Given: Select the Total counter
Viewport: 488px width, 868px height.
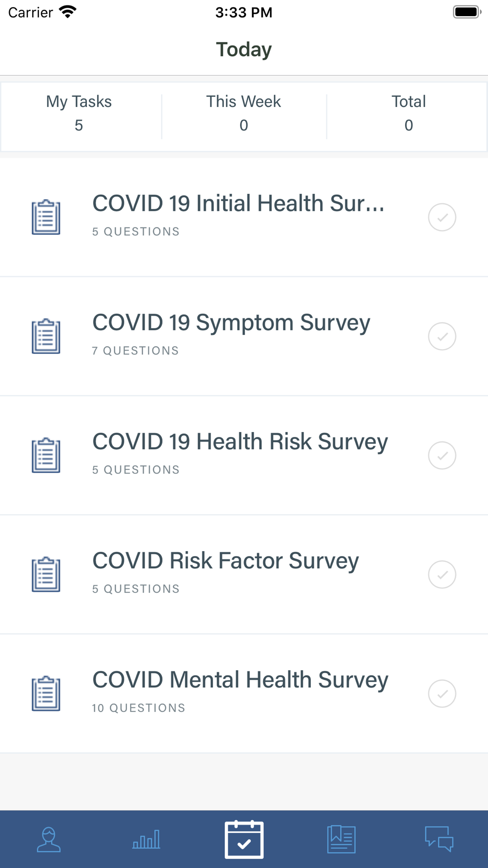Looking at the screenshot, I should (x=408, y=113).
